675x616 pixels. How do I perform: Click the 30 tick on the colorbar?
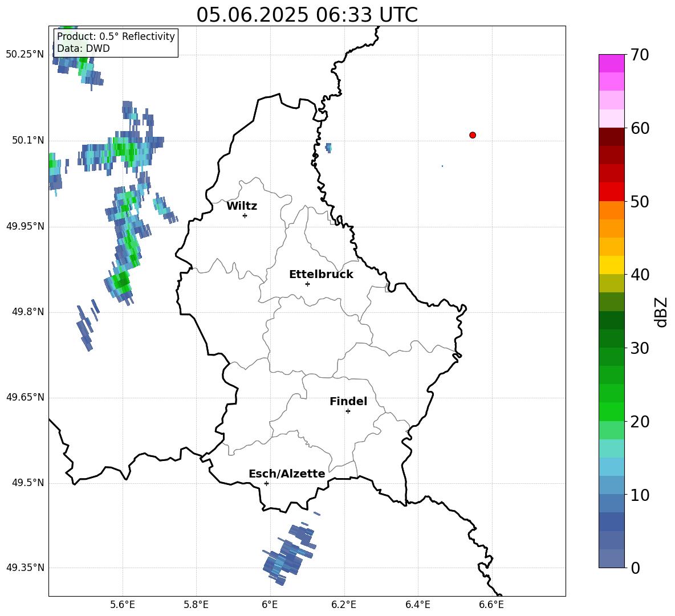640,348
